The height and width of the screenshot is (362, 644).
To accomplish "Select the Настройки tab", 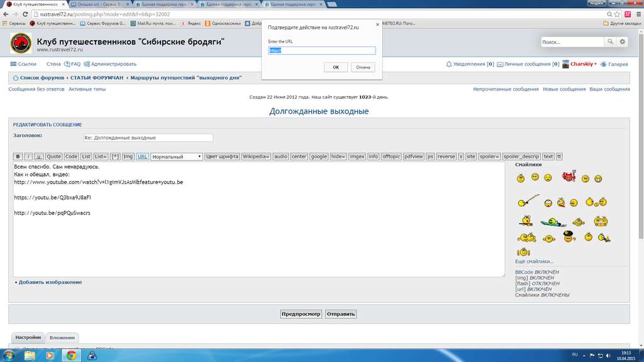I will pos(28,337).
